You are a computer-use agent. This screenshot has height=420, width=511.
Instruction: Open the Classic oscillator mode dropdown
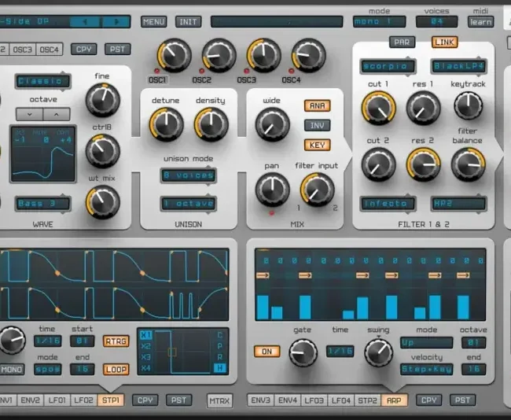(42, 80)
